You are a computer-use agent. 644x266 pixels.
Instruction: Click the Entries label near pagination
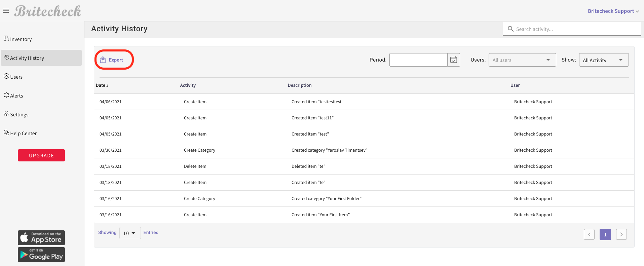coord(151,233)
